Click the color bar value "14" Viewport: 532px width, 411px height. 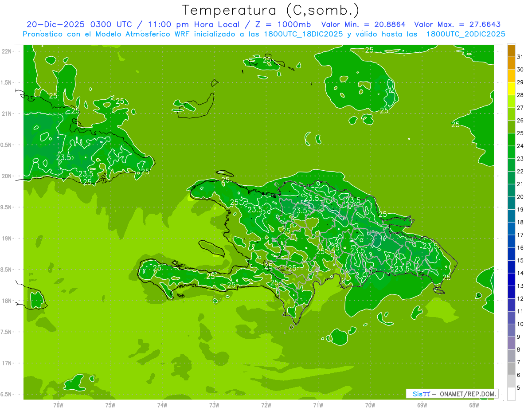[x=520, y=273]
